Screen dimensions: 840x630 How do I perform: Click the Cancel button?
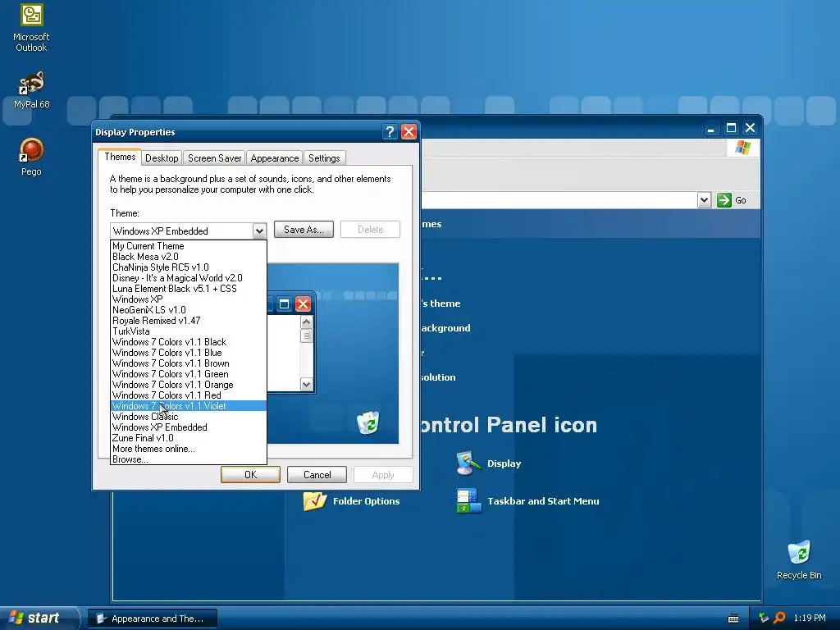click(317, 475)
